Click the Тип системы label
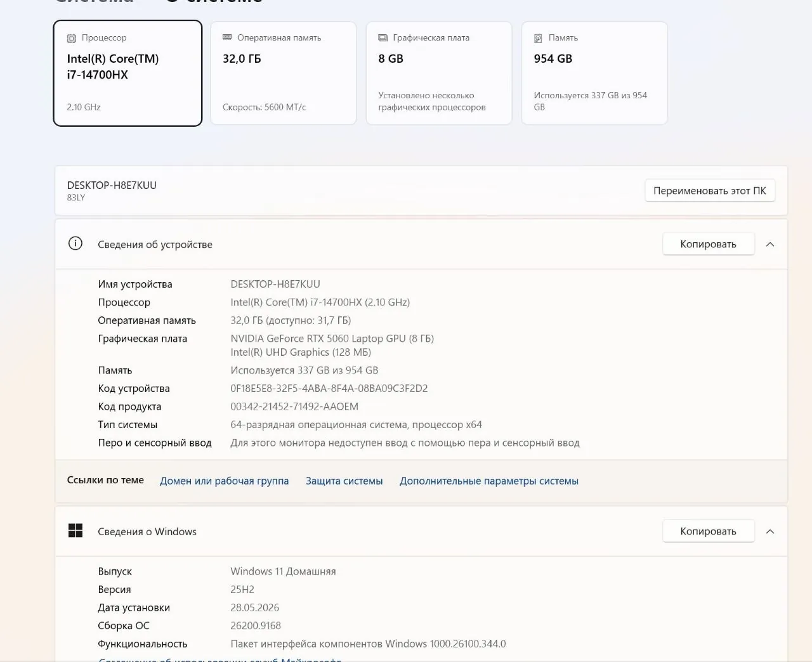This screenshot has height=662, width=812. 128,425
